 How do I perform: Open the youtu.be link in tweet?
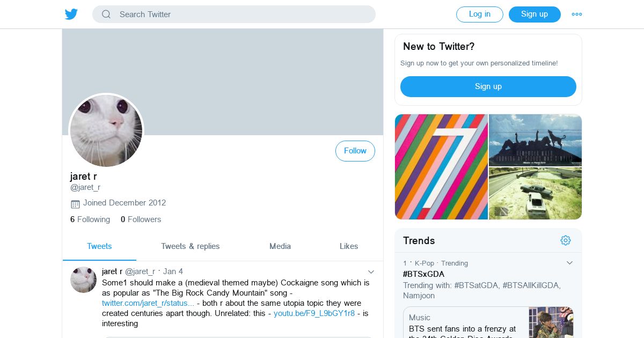coord(314,313)
